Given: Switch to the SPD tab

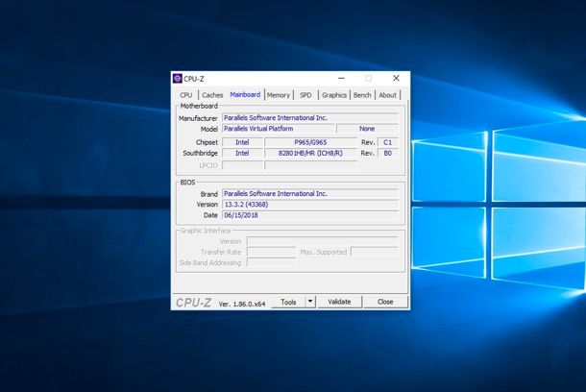Looking at the screenshot, I should click(x=305, y=95).
